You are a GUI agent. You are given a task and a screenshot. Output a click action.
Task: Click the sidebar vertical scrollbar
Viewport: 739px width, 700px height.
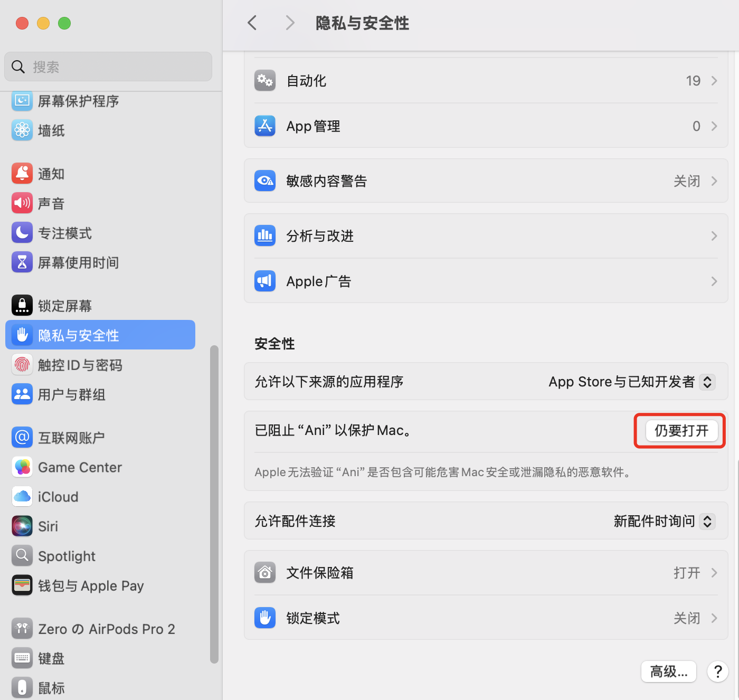pyautogui.click(x=214, y=504)
